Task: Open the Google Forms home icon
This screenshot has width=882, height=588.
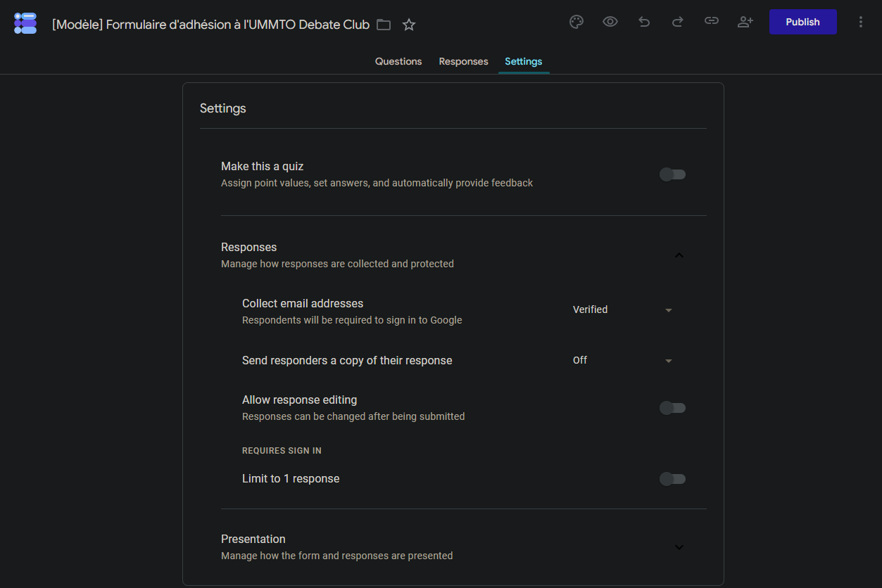Action: pos(25,23)
